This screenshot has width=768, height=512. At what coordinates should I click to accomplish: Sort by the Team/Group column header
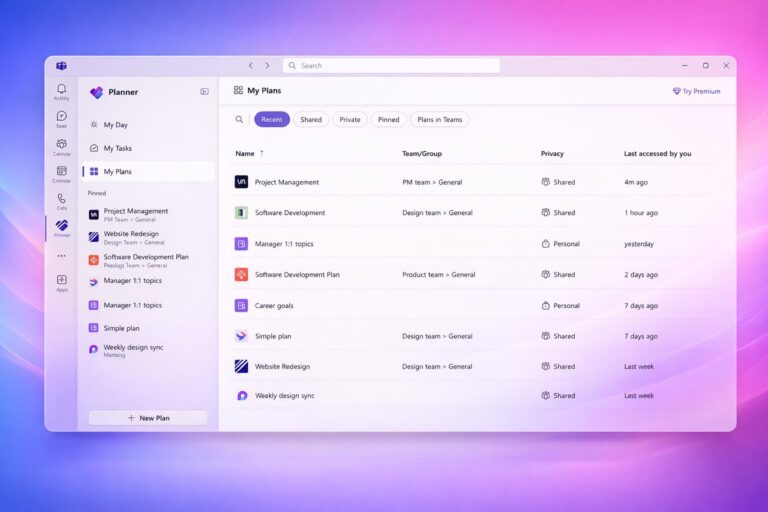422,153
